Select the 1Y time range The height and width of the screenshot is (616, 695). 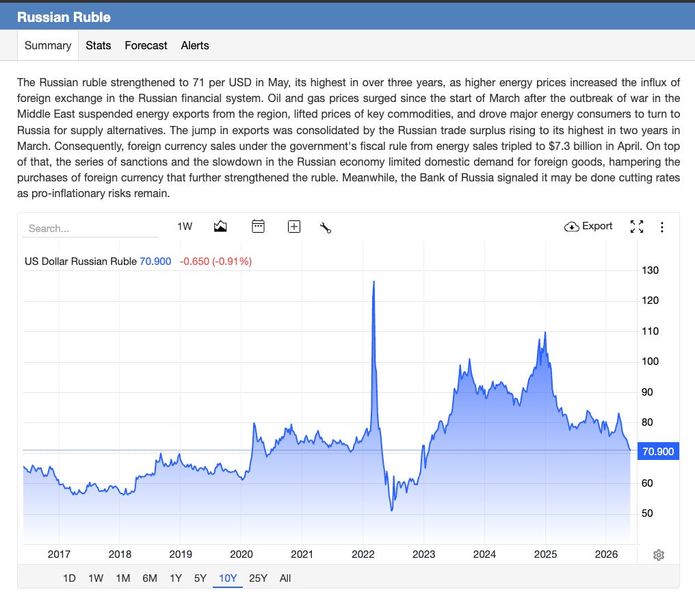pyautogui.click(x=176, y=578)
